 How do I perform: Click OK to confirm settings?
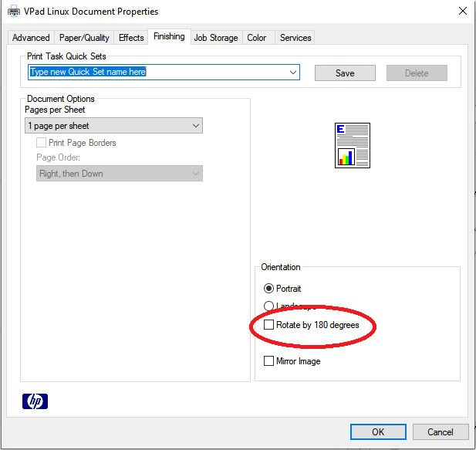coord(378,432)
